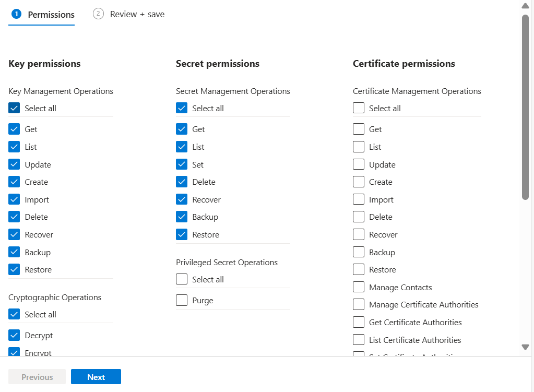Enable the Purge secret permission
The width and height of the screenshot is (534, 392).
[x=182, y=301]
